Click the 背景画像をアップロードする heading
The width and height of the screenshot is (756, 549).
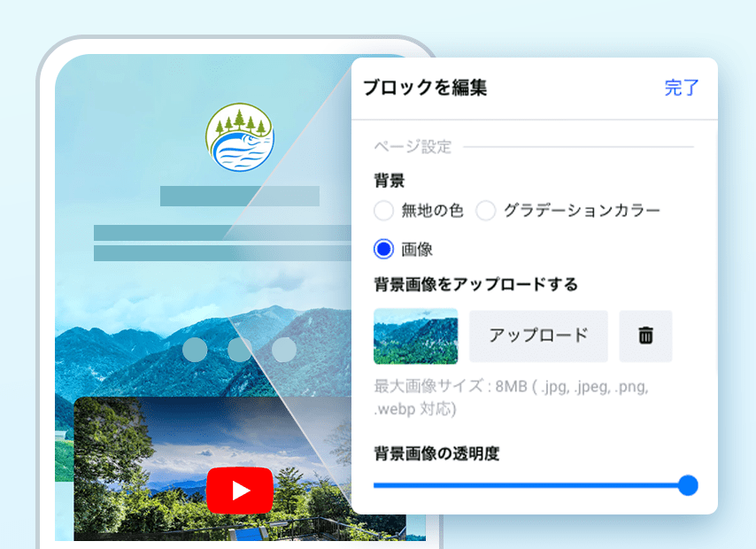[476, 284]
